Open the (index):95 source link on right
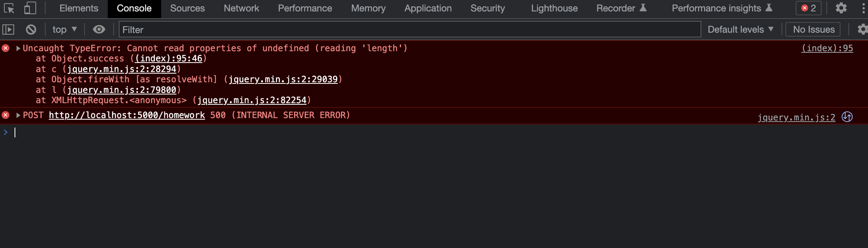Screen dimensions: 868x248 click(827, 48)
